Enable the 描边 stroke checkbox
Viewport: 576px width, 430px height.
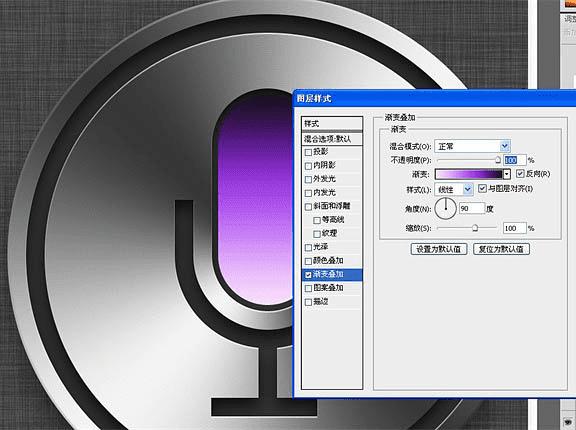309,302
